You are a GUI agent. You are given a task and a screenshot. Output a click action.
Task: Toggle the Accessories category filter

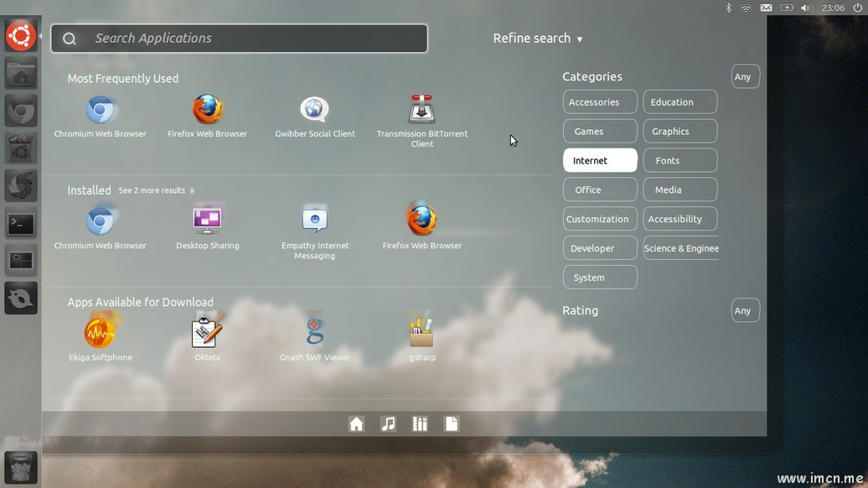(x=600, y=102)
